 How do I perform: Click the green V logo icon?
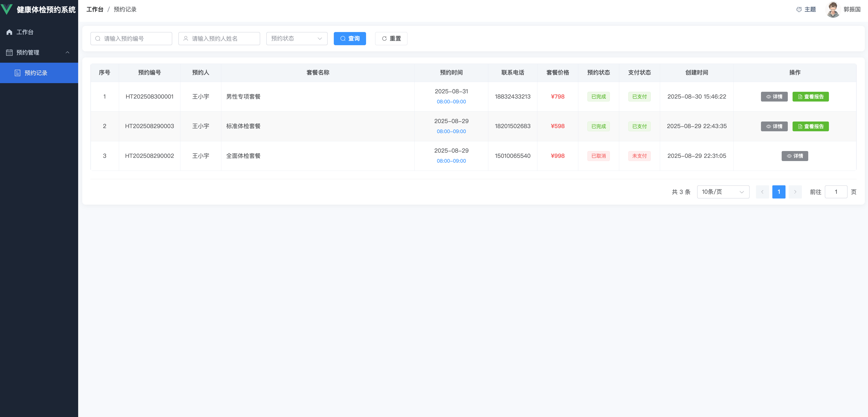click(x=7, y=9)
